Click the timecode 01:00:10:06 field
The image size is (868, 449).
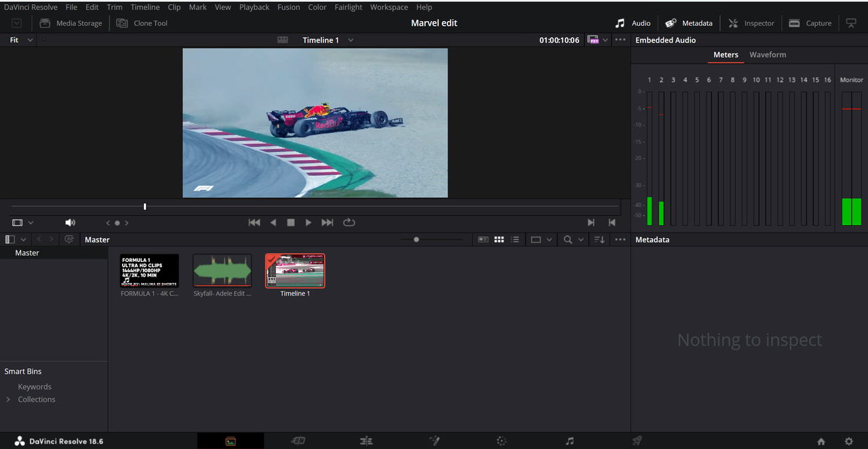559,40
